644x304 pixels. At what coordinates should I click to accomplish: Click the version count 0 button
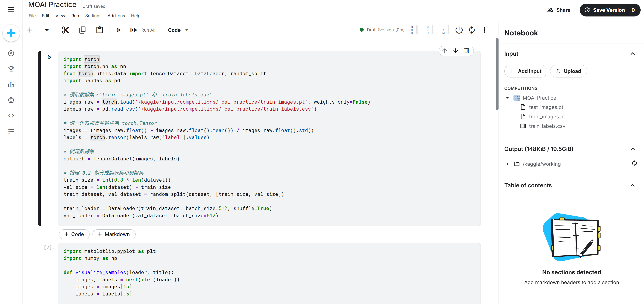tap(633, 10)
